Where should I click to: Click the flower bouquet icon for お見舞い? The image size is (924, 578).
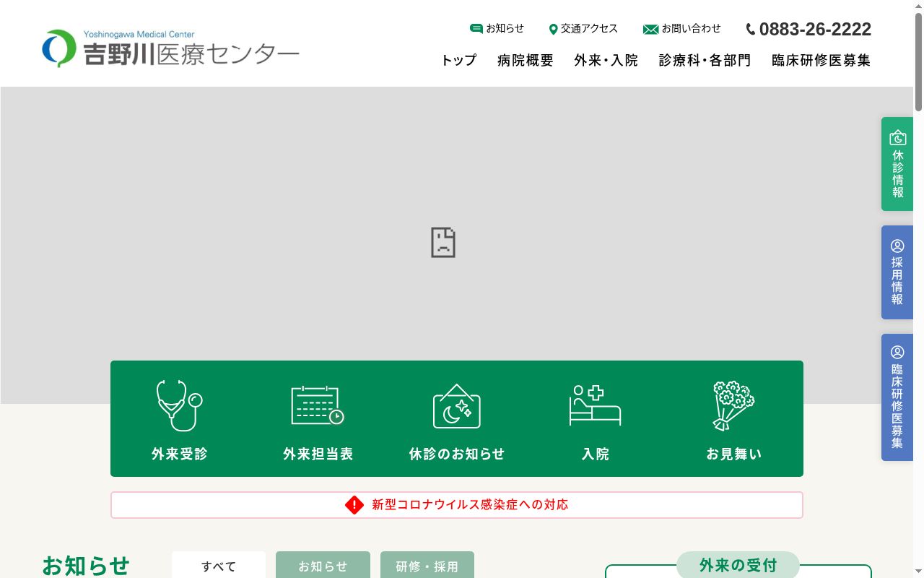[x=733, y=405]
